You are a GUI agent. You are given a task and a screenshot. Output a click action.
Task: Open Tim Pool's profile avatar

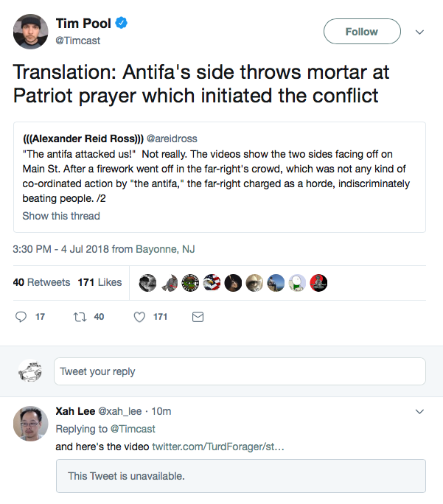pyautogui.click(x=31, y=31)
